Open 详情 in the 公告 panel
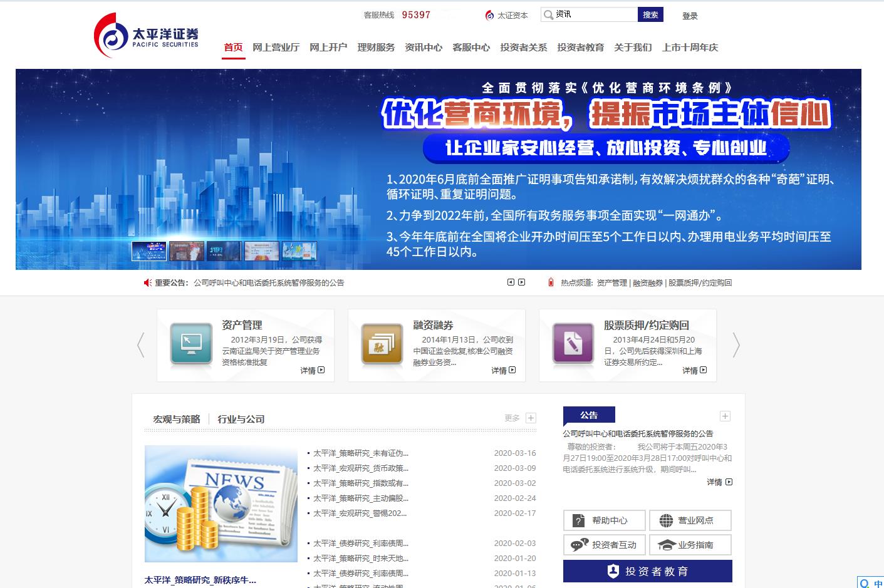884x588 pixels. pyautogui.click(x=719, y=482)
